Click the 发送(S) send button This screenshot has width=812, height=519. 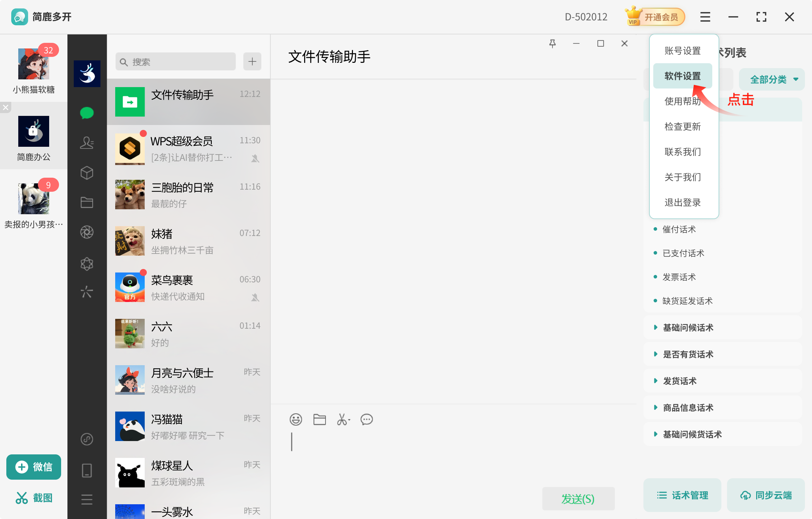point(578,498)
